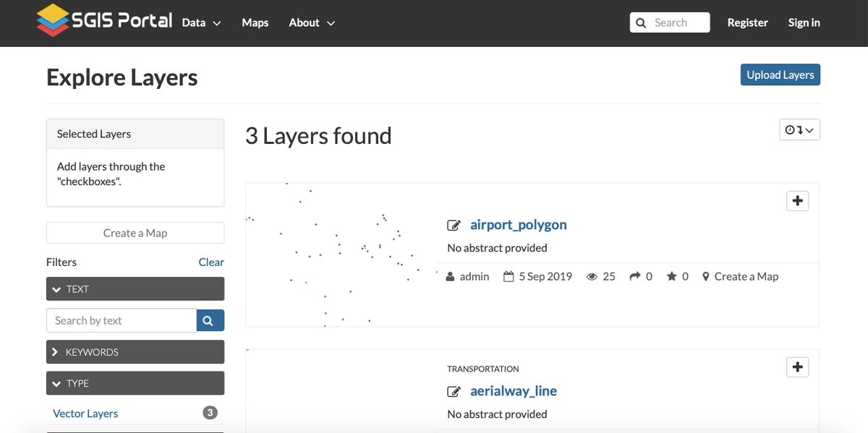This screenshot has width=868, height=433.
Task: Click the edit icon next to airport_polygon
Action: click(x=454, y=226)
